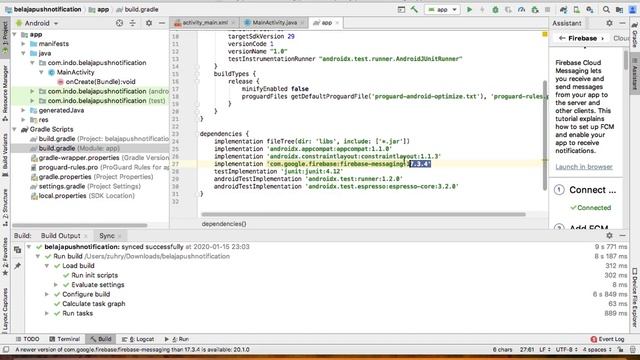
Task: Start debugging with the bug icon
Action: (495, 9)
